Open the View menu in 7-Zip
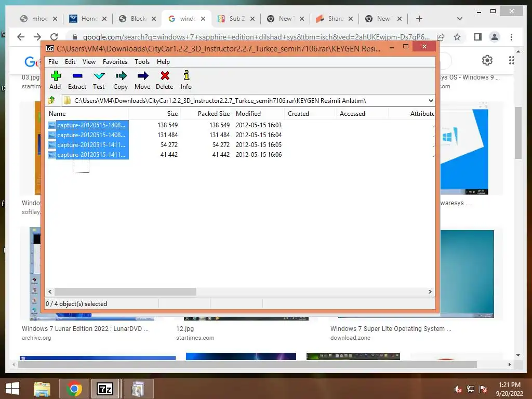532x399 pixels. (89, 62)
